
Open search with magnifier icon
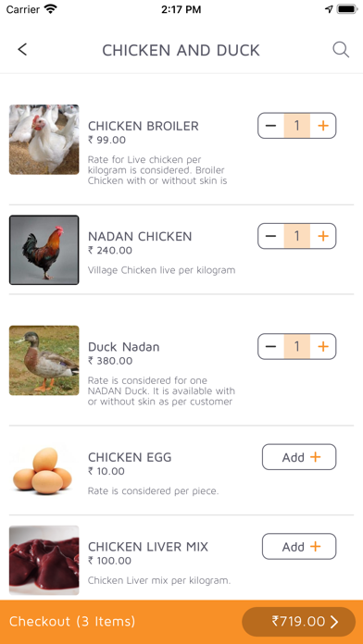point(341,50)
